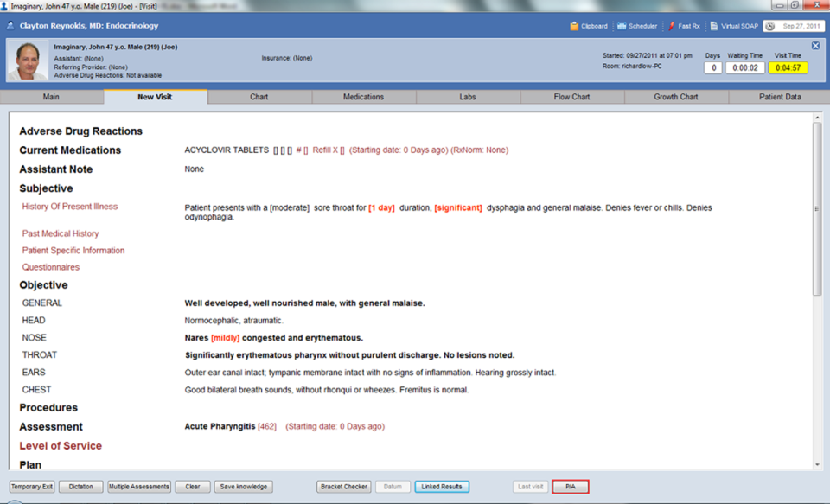Click the P/A button
Screen dimensions: 830x504
pos(570,487)
